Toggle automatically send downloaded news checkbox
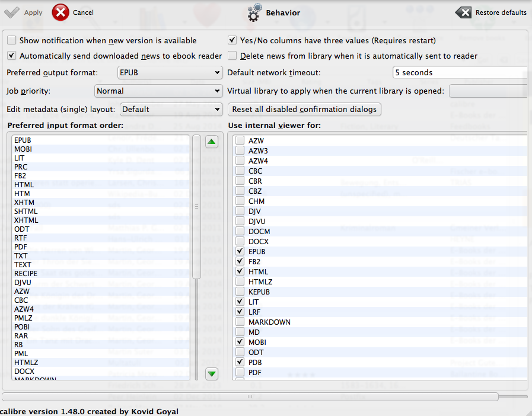Image resolution: width=532 pixels, height=416 pixels. [x=12, y=56]
